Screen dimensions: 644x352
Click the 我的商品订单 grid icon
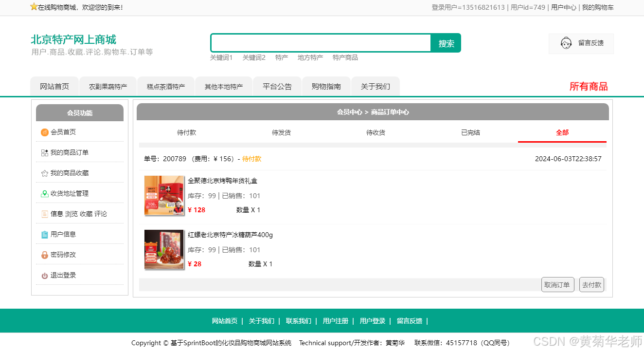tap(45, 153)
